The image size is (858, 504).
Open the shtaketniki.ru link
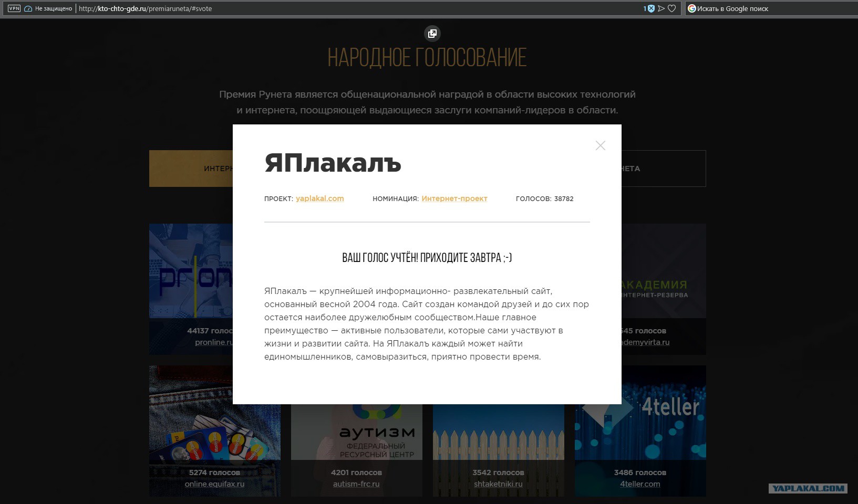[498, 484]
